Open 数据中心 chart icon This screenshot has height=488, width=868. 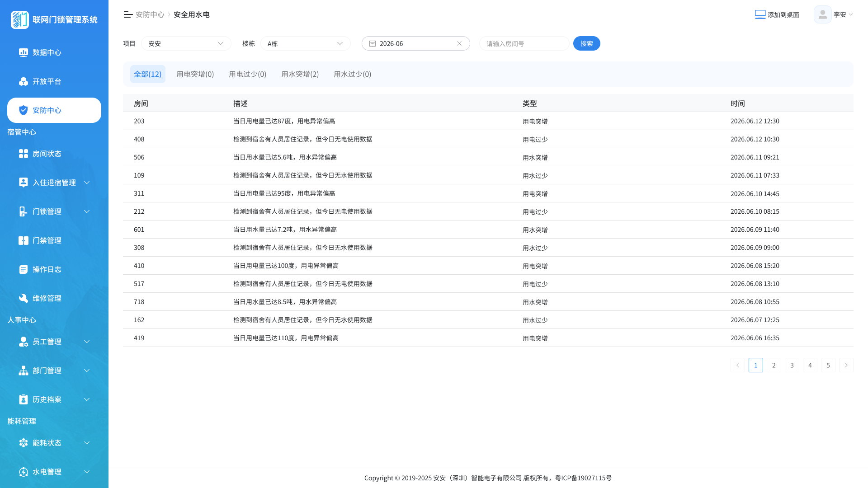[x=24, y=52]
